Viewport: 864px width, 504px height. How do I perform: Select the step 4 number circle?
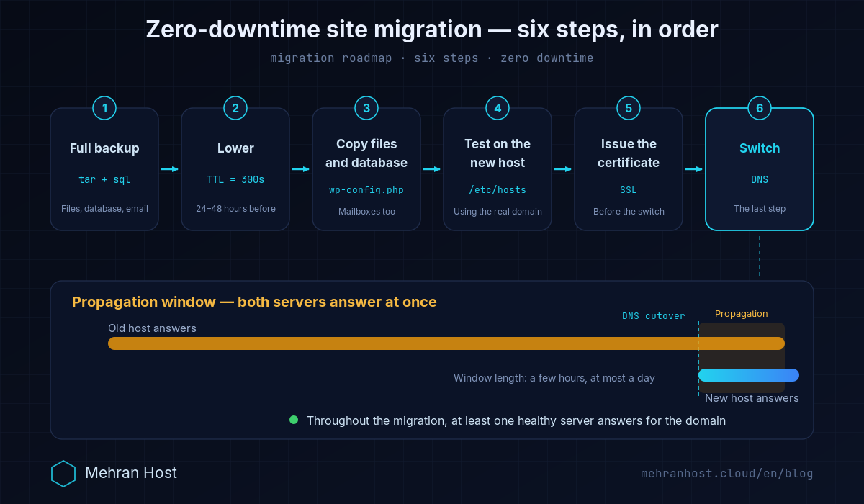pos(498,108)
